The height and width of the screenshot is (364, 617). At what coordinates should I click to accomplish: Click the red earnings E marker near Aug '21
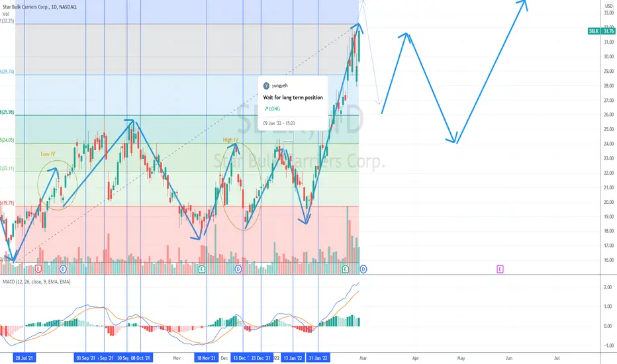pyautogui.click(x=38, y=269)
